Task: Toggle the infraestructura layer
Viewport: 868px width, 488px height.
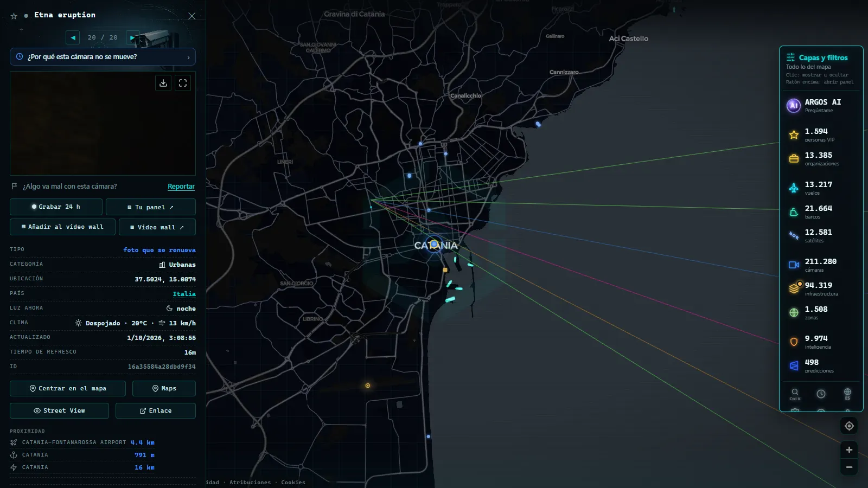Action: tap(821, 289)
